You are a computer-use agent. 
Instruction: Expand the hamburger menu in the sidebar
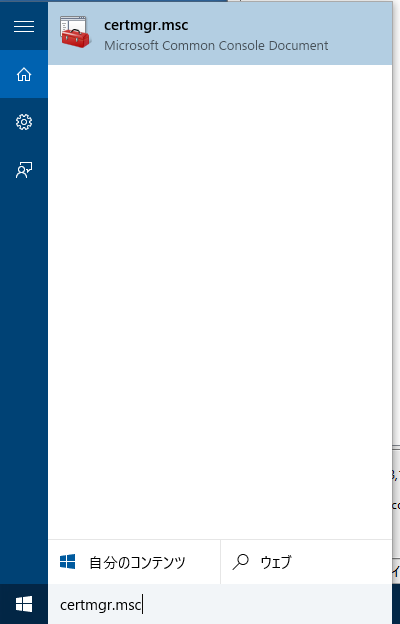24,26
